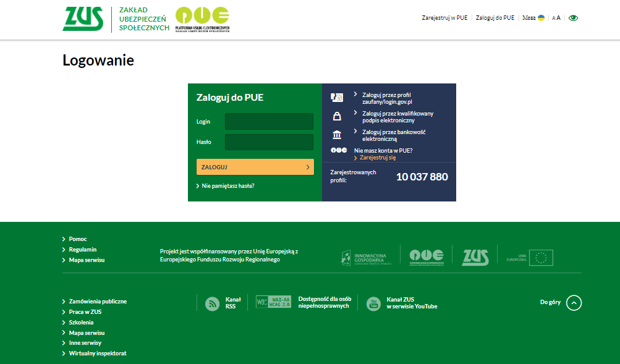This screenshot has height=364, width=620.
Task: Open Zaloguj do PUE in top menu
Action: 495,18
